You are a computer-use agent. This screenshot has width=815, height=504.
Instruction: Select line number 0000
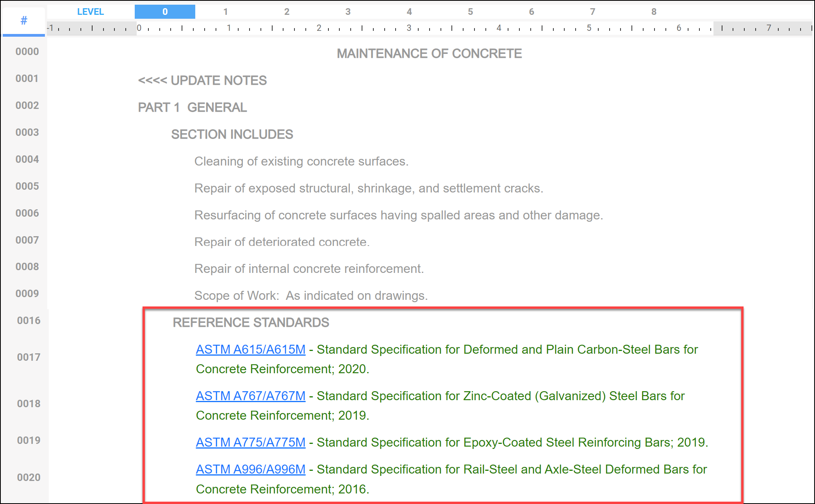coord(27,52)
